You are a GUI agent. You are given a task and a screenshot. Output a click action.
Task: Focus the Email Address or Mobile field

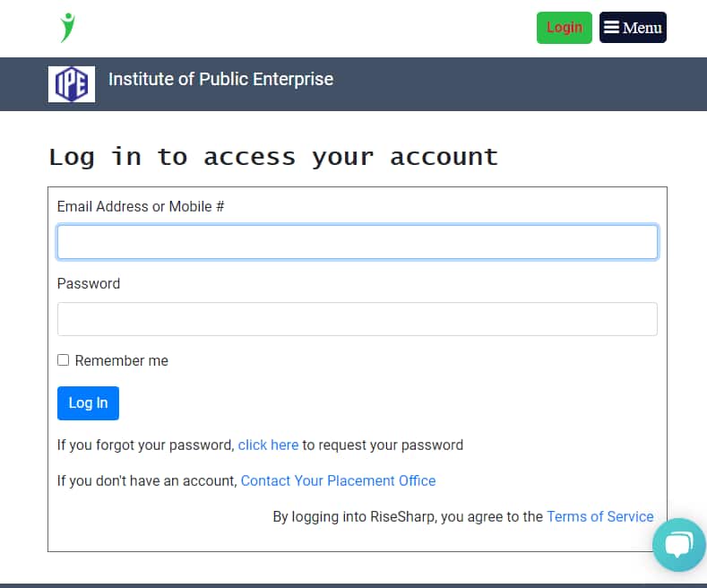pos(358,242)
